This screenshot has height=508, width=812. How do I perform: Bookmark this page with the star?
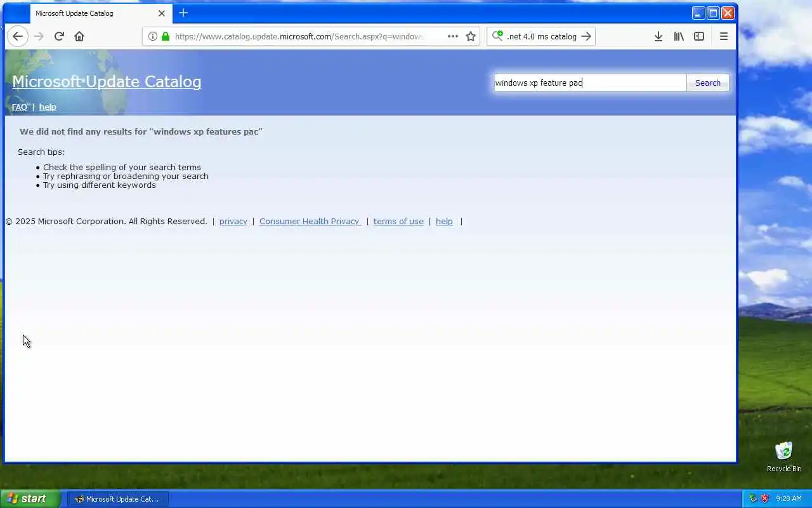tap(471, 36)
